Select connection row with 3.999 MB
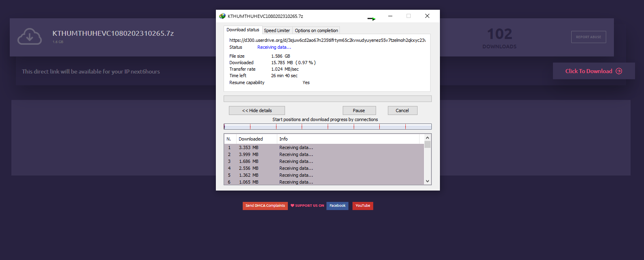Viewport: 644px width, 260px height. (324, 154)
